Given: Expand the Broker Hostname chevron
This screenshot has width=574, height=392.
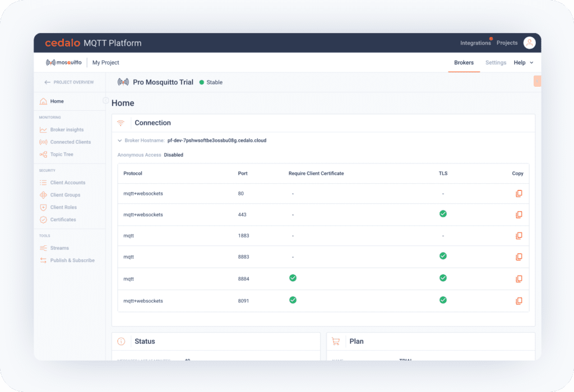Looking at the screenshot, I should [119, 141].
